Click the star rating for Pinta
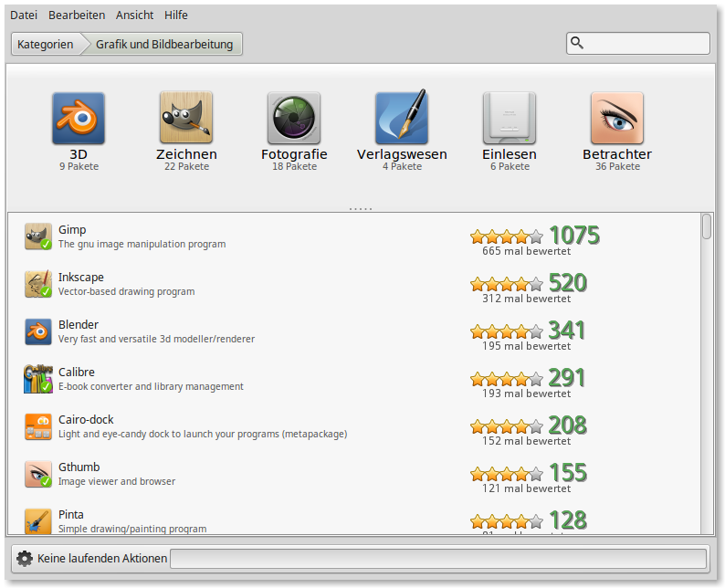 (507, 521)
